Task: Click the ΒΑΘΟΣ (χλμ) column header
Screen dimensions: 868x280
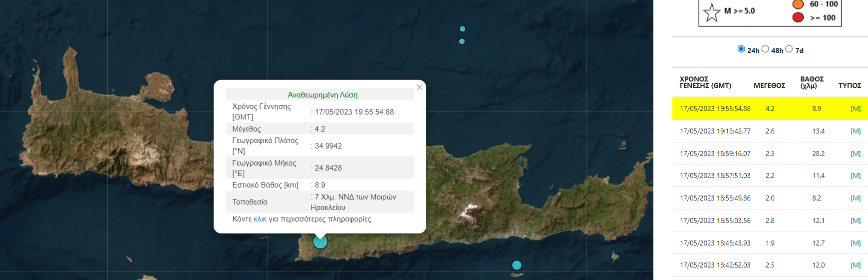Action: (x=812, y=82)
